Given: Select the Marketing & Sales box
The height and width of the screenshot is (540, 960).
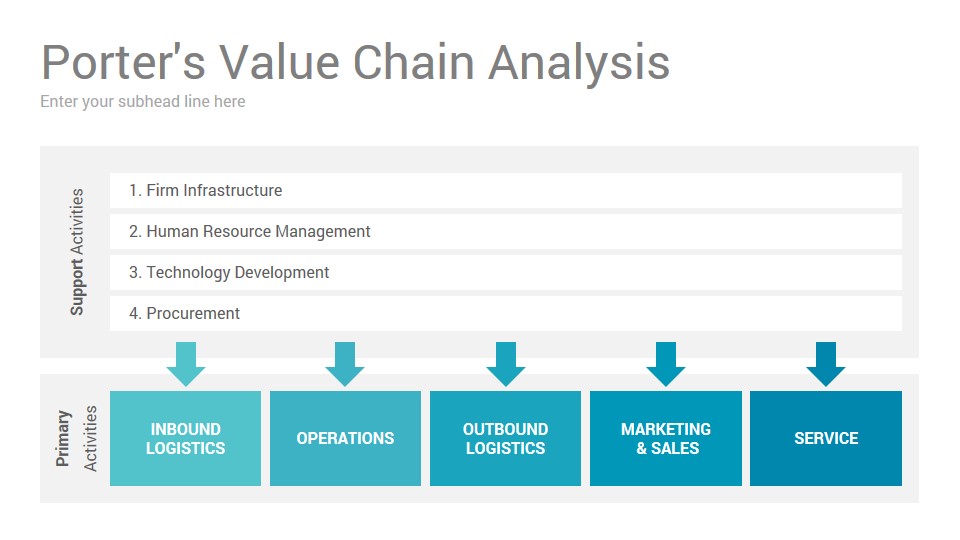Looking at the screenshot, I should click(x=666, y=438).
